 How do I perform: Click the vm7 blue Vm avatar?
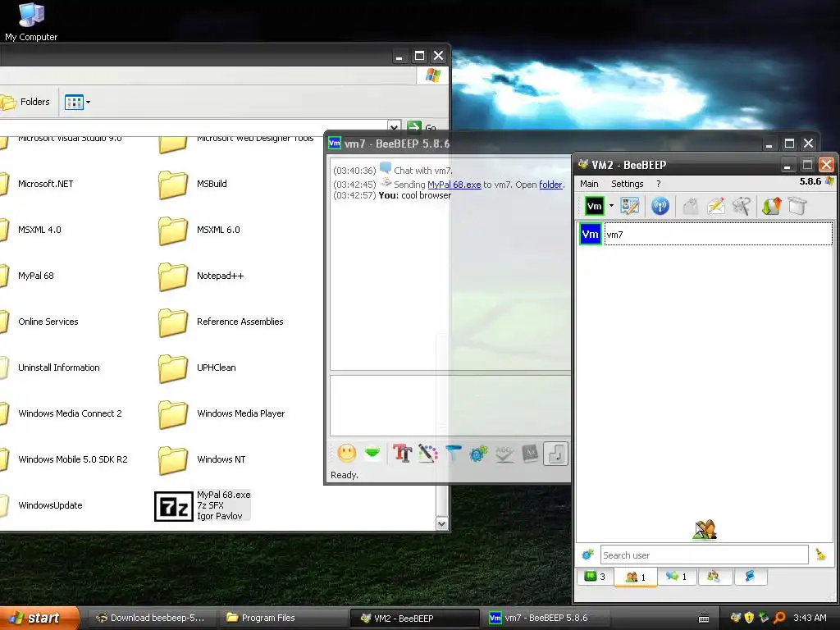coord(591,234)
